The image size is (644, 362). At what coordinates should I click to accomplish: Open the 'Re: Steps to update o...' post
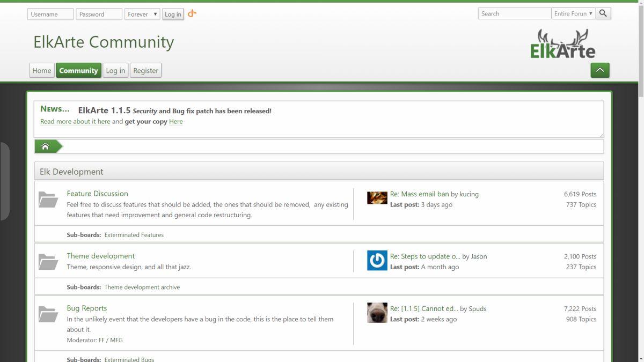tap(425, 256)
